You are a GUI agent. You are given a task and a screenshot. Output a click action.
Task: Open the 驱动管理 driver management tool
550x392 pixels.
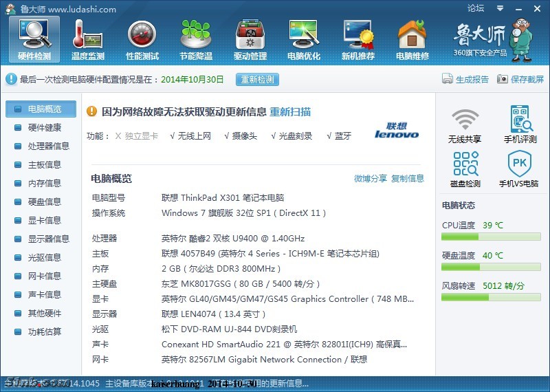click(x=250, y=39)
